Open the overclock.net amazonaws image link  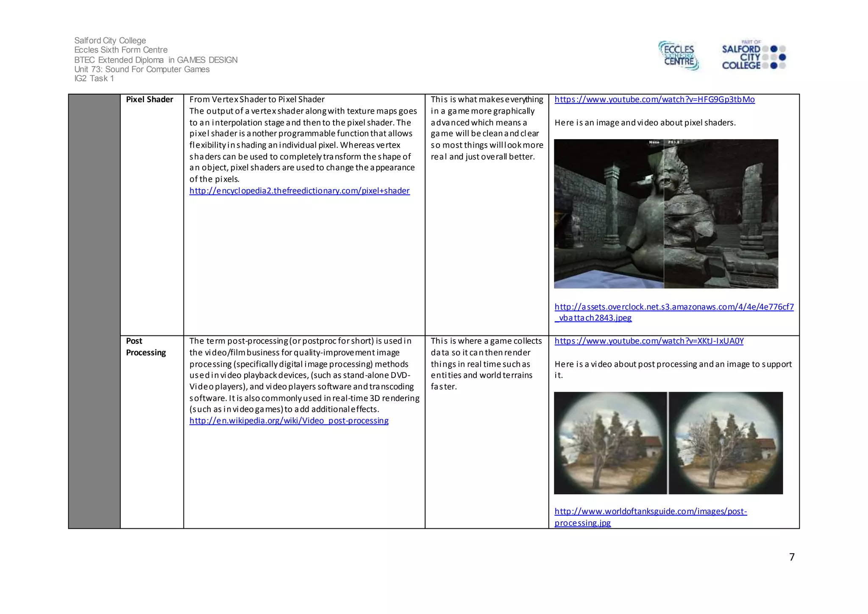click(674, 307)
